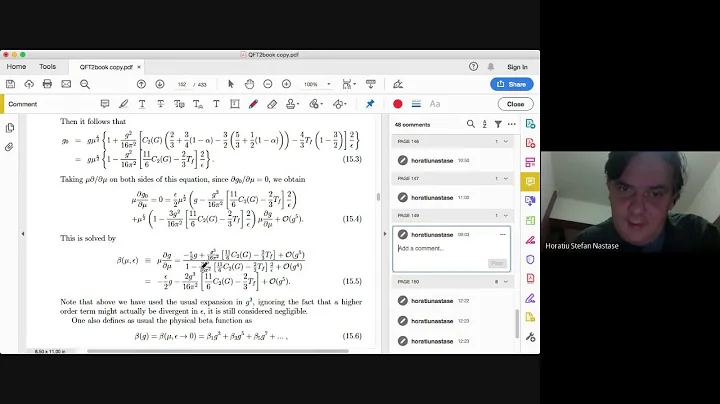Viewport: 720px width, 404px height.
Task: Open comments panel more options menu
Action: (512, 124)
